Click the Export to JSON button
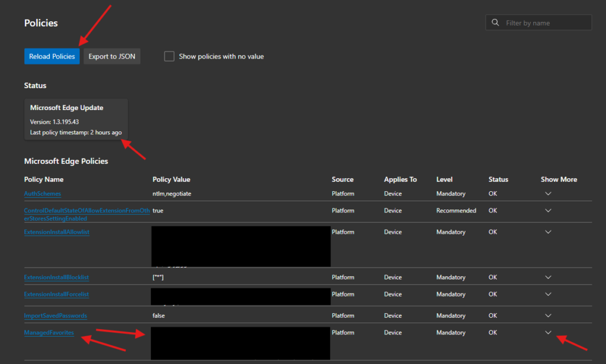 [x=111, y=56]
